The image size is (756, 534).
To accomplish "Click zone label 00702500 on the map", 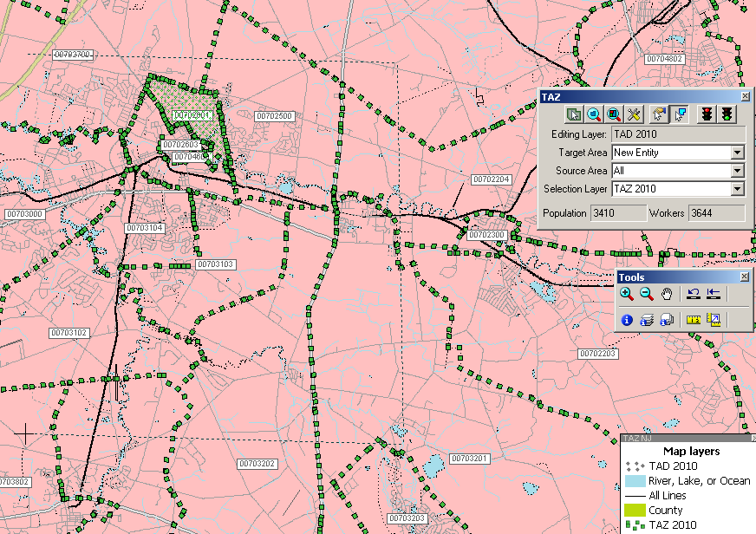I will click(x=275, y=115).
